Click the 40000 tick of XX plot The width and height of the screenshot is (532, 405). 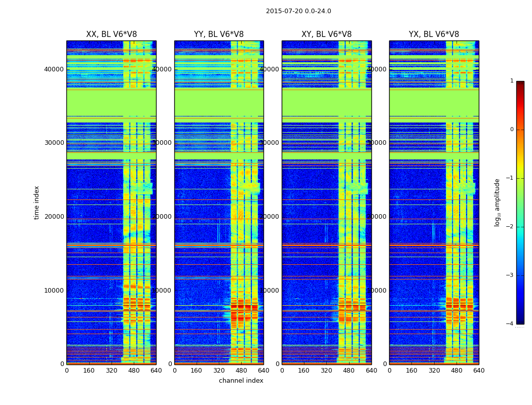(54, 69)
